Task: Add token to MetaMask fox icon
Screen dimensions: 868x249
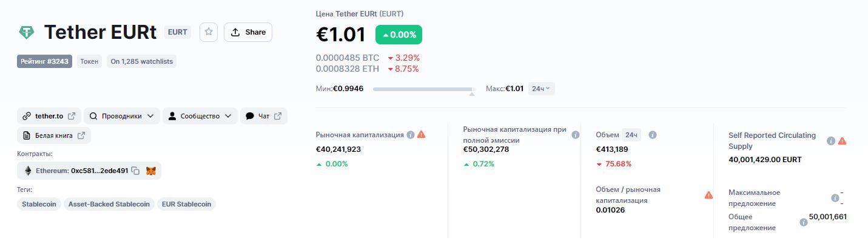Action: pyautogui.click(x=151, y=171)
